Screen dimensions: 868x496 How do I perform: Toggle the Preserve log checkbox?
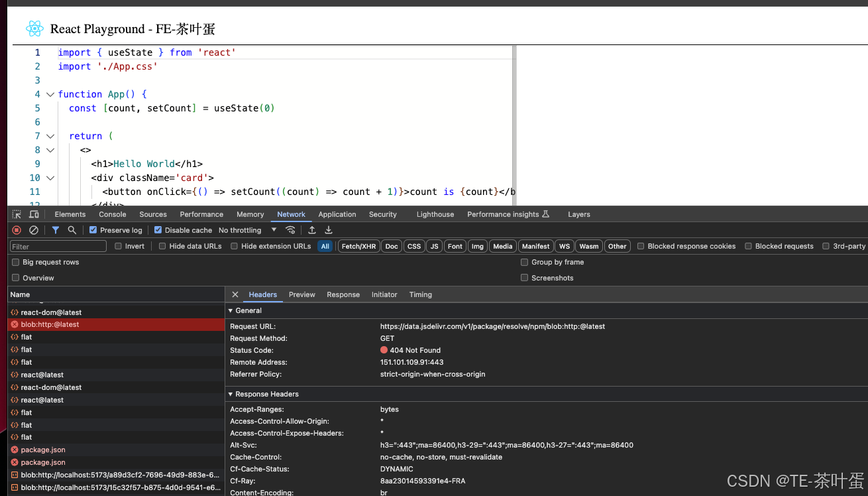[x=93, y=230]
